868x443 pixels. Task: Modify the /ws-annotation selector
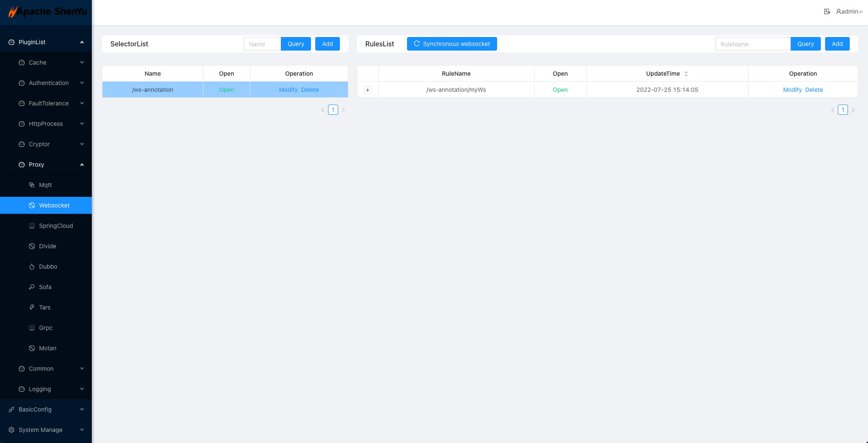point(288,90)
